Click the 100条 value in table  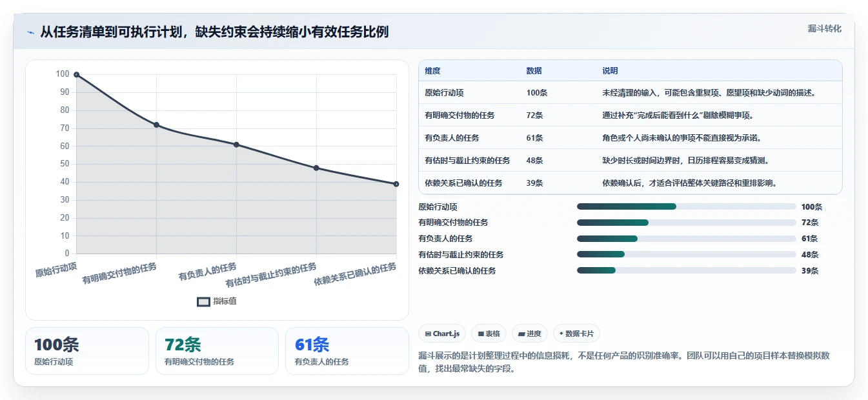point(537,93)
